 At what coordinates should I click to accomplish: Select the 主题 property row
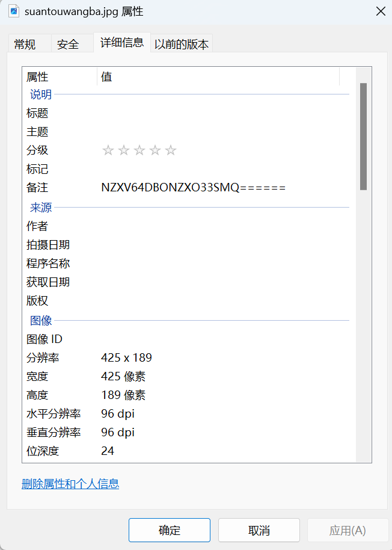coord(188,132)
